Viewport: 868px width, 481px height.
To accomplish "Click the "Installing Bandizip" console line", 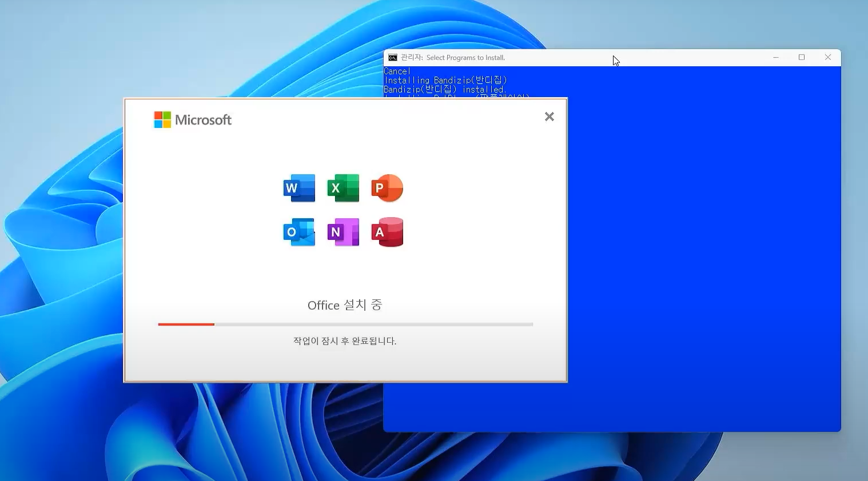I will pos(445,81).
